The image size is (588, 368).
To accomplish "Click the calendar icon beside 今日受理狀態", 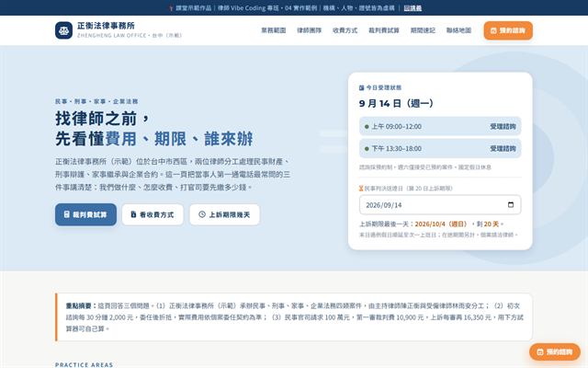I will coord(361,88).
